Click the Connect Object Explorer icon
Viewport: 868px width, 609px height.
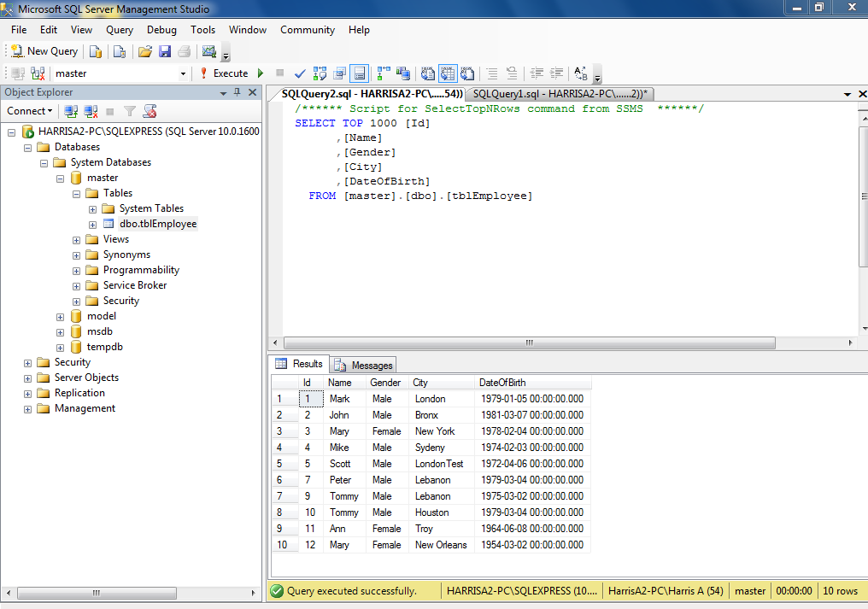pos(71,111)
